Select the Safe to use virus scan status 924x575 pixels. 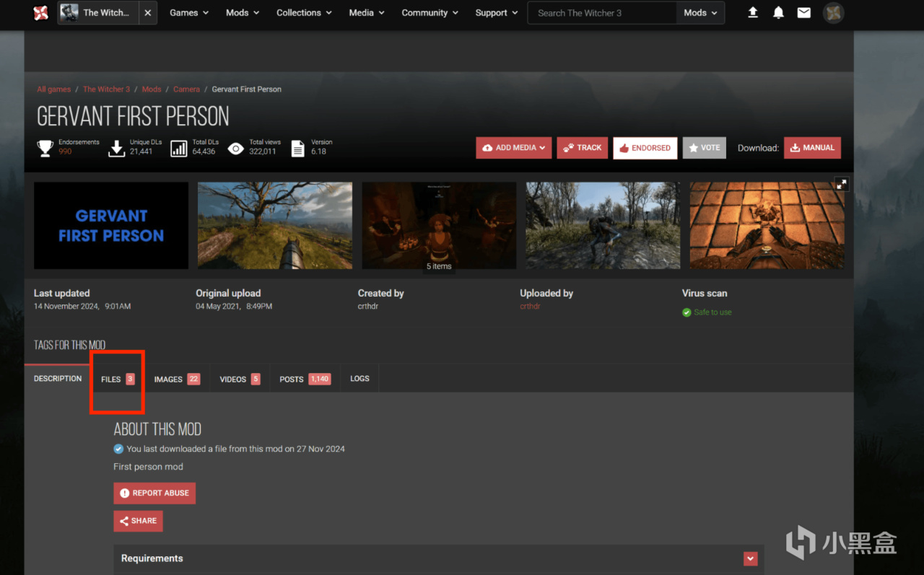tap(707, 312)
